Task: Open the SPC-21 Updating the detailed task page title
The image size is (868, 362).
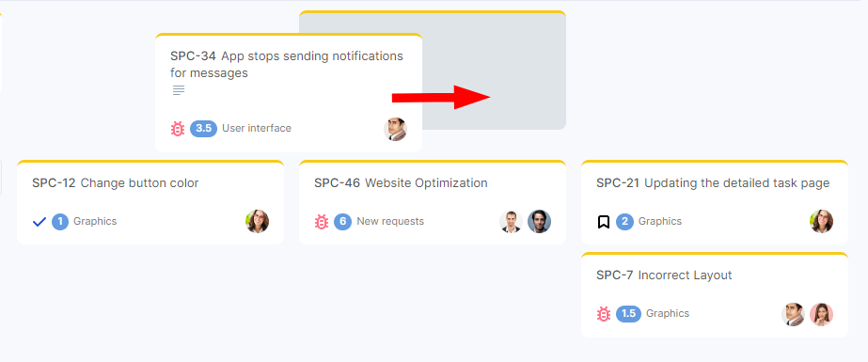Action: 713,183
